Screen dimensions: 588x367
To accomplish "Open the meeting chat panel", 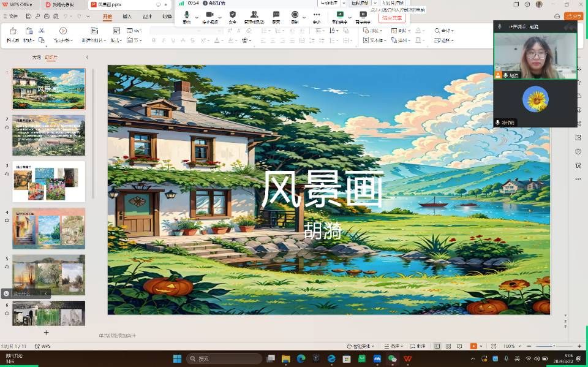I will (276, 14).
